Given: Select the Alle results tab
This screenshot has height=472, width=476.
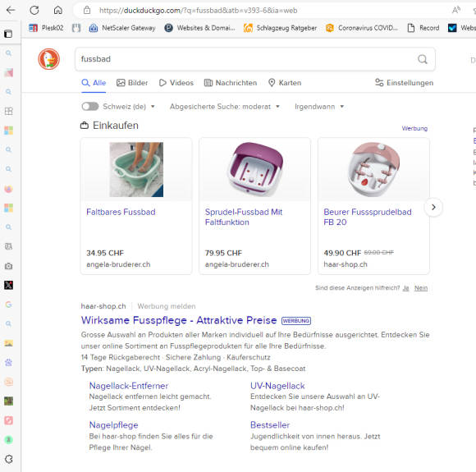Looking at the screenshot, I should [x=94, y=83].
